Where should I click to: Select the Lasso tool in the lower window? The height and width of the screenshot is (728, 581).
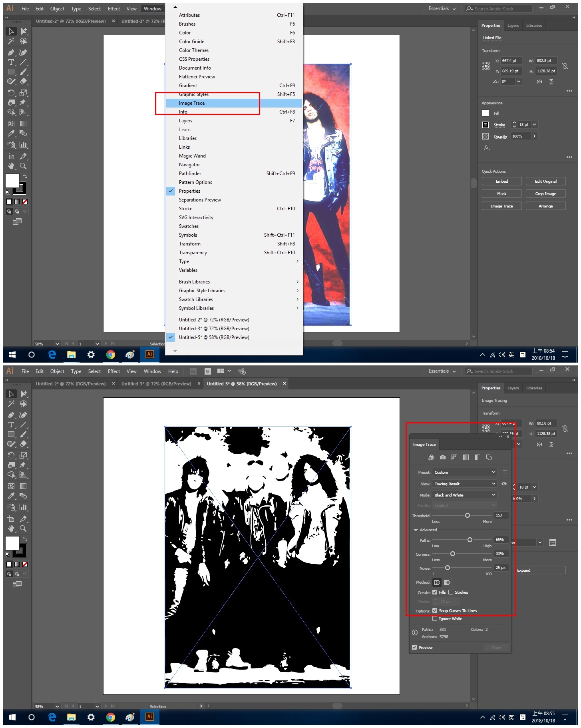tap(23, 404)
